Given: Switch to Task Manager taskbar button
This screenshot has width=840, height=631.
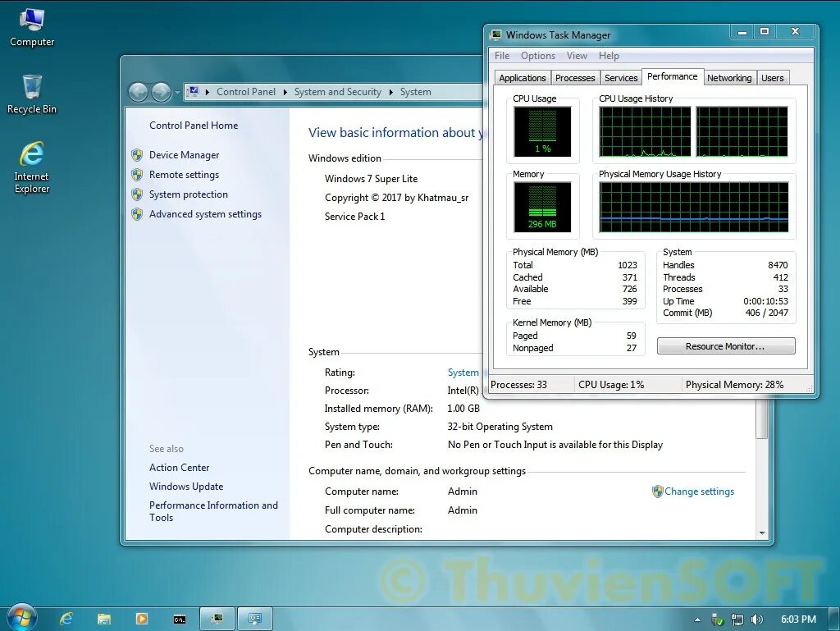Looking at the screenshot, I should point(217,620).
